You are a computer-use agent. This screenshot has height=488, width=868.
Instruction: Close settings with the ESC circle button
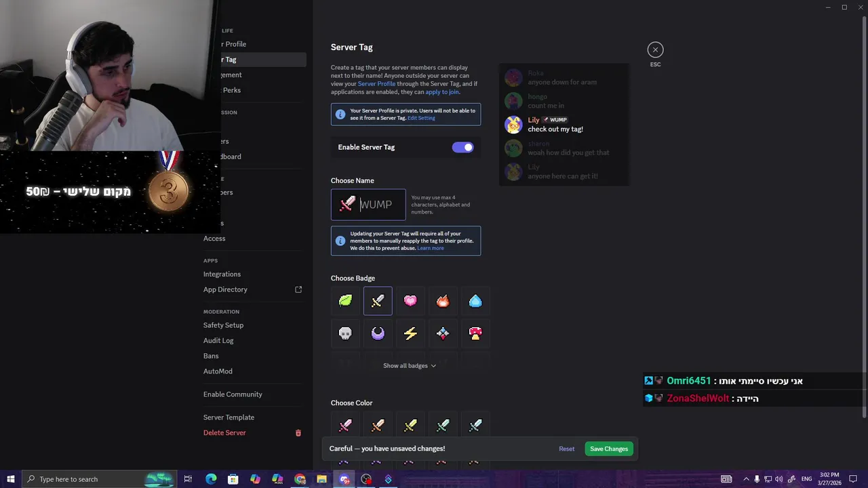pyautogui.click(x=655, y=49)
